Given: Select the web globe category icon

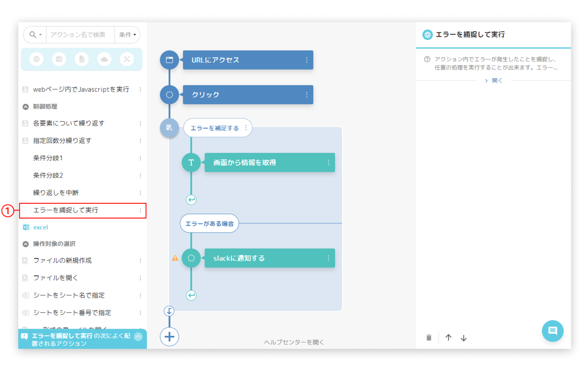Looking at the screenshot, I should click(36, 59).
